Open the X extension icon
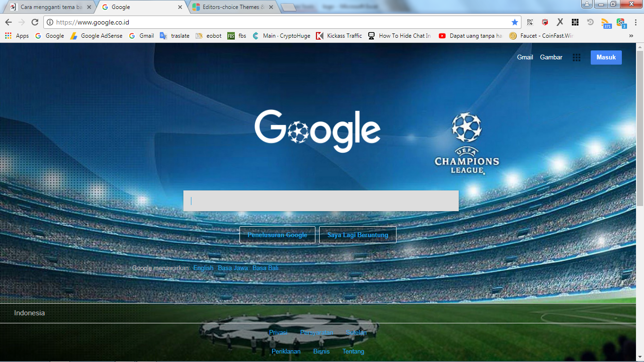The height and width of the screenshot is (362, 644). point(560,22)
